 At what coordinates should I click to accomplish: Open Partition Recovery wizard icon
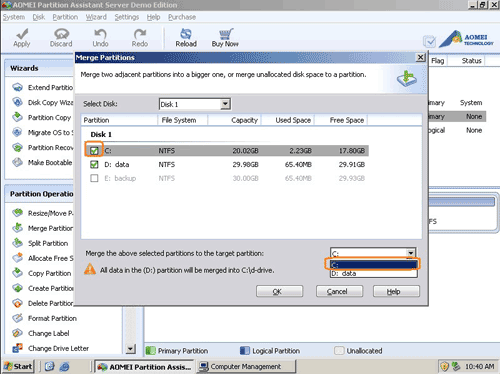point(17,147)
